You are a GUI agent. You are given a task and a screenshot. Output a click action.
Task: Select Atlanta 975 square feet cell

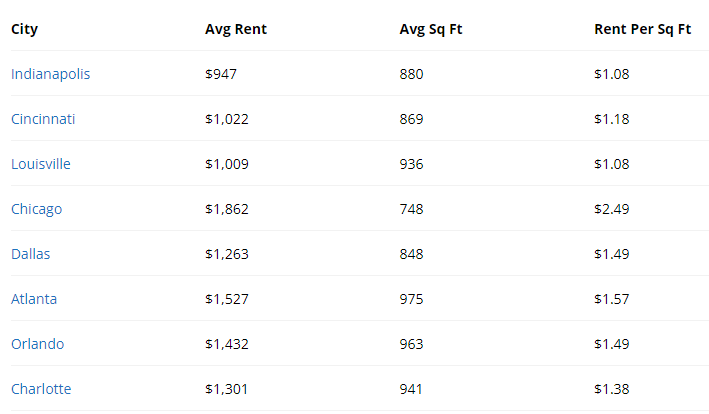[x=411, y=299]
